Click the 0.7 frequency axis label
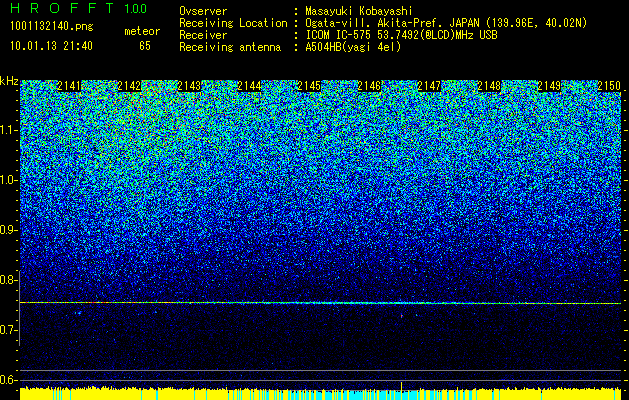The image size is (629, 400). click(x=9, y=330)
